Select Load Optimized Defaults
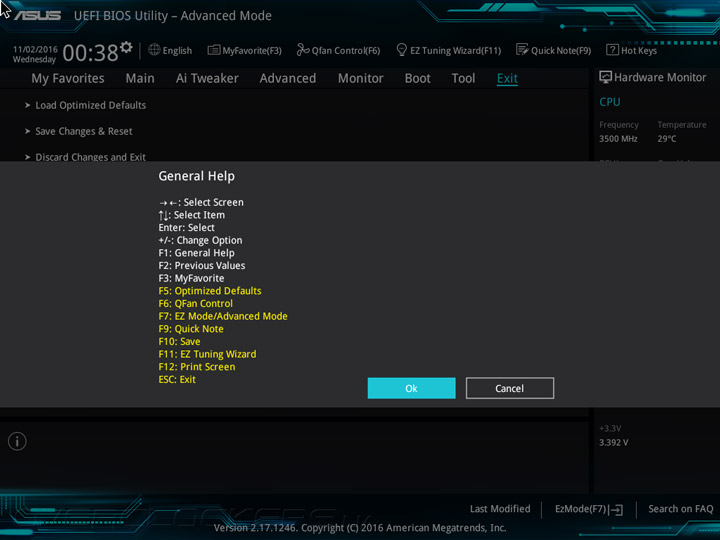 91,105
